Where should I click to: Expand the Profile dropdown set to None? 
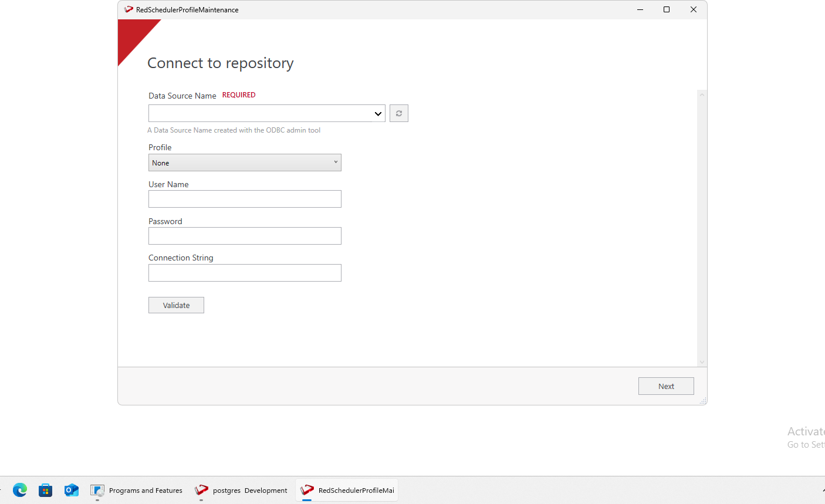click(x=245, y=163)
